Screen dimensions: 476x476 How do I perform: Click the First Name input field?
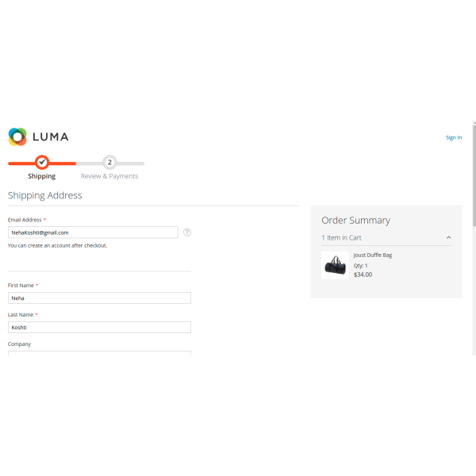click(x=99, y=298)
